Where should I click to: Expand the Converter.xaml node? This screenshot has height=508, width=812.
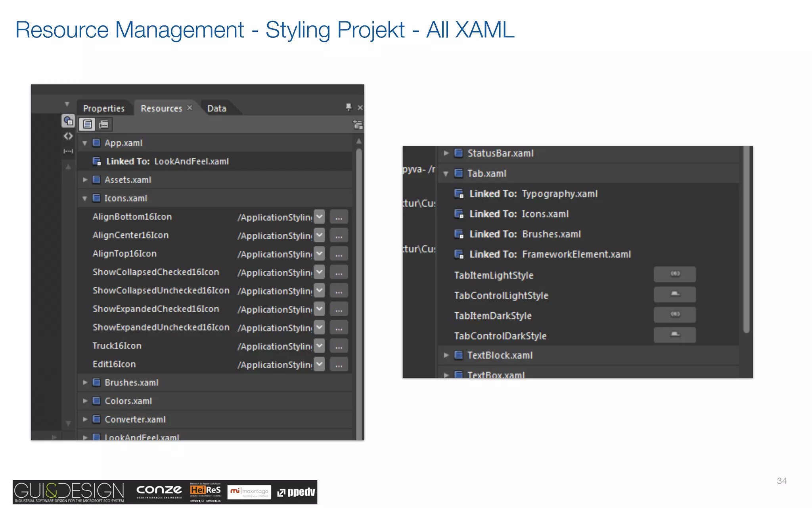click(x=84, y=419)
